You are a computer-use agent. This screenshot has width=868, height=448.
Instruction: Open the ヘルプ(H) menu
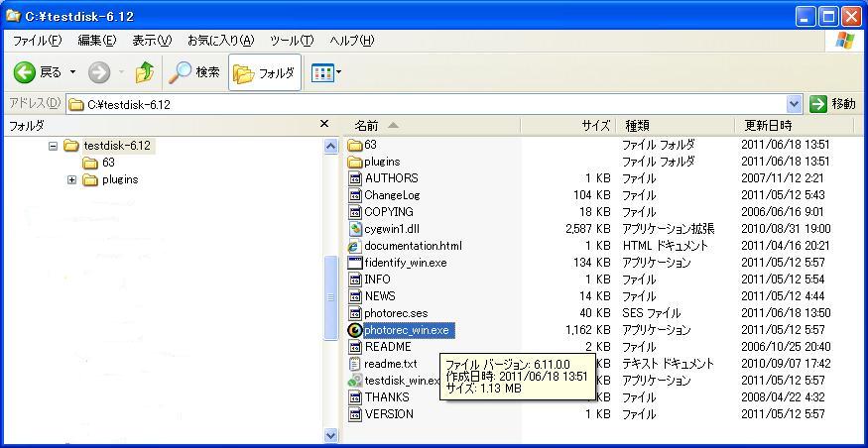[x=352, y=41]
